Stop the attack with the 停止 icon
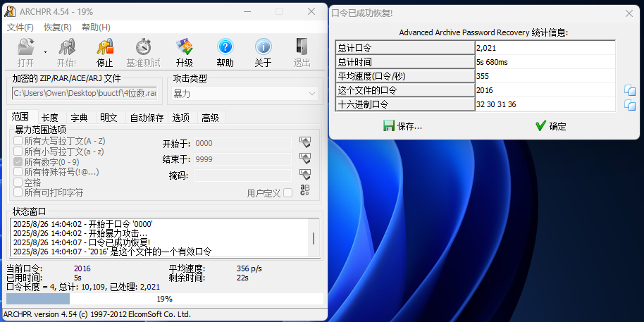The width and height of the screenshot is (644, 322). [x=105, y=47]
